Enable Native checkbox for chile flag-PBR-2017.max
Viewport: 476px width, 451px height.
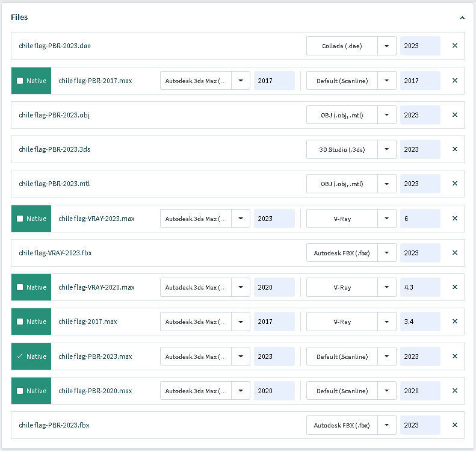coord(20,81)
